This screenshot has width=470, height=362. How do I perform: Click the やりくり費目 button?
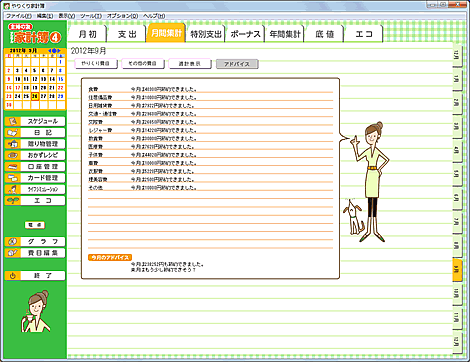pos(96,64)
